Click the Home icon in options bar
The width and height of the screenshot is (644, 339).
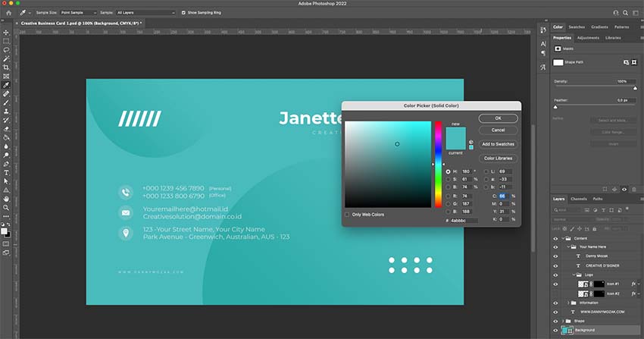[8, 13]
